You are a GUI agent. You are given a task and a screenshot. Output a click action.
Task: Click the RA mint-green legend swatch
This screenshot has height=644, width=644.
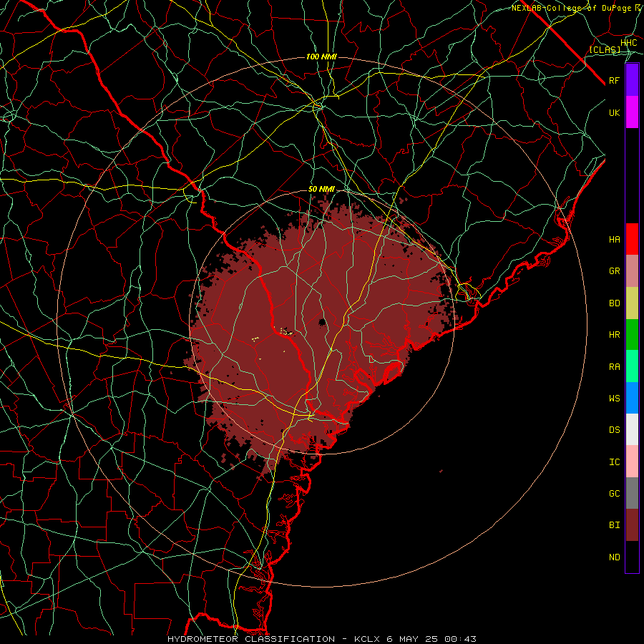click(632, 366)
